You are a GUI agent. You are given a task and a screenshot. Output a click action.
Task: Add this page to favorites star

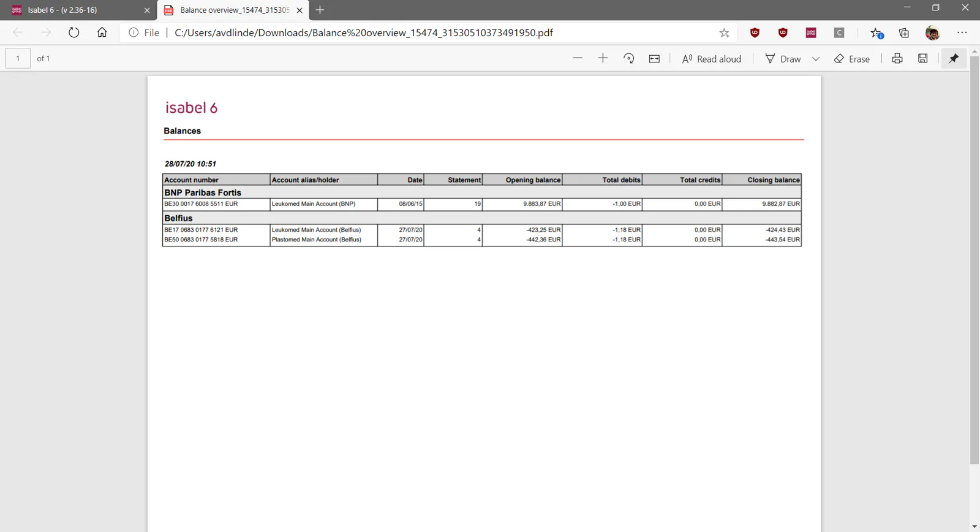pyautogui.click(x=725, y=33)
